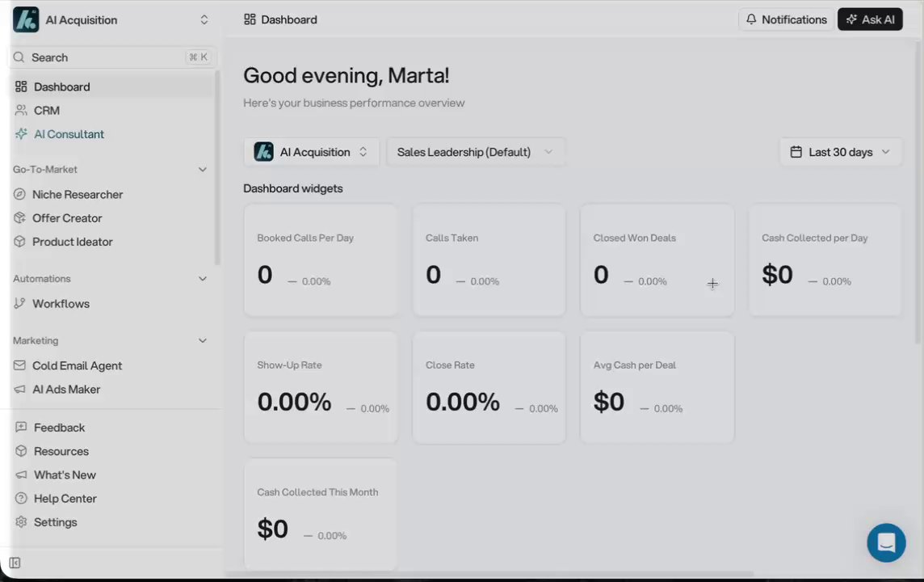Click the What's New megaphone icon
924x582 pixels.
[x=21, y=474]
